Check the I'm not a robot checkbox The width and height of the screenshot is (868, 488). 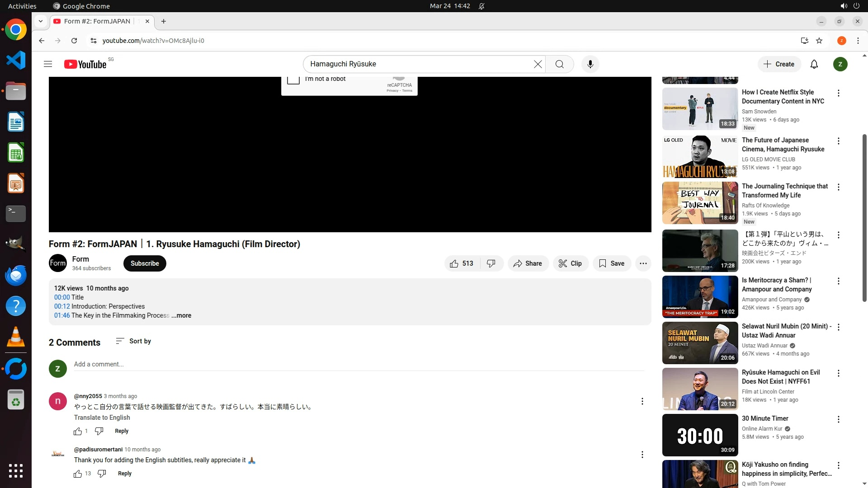tap(293, 80)
